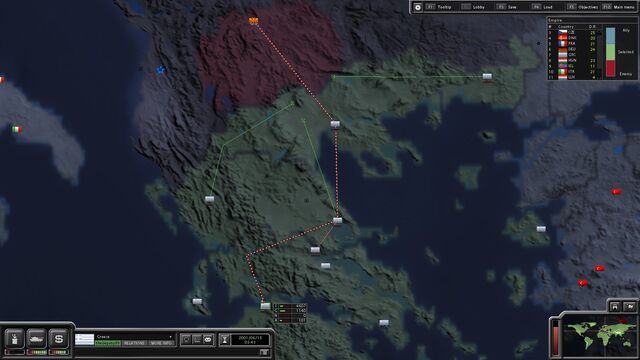Click the Country column header in list
This screenshot has width=640, height=360.
coord(566,27)
